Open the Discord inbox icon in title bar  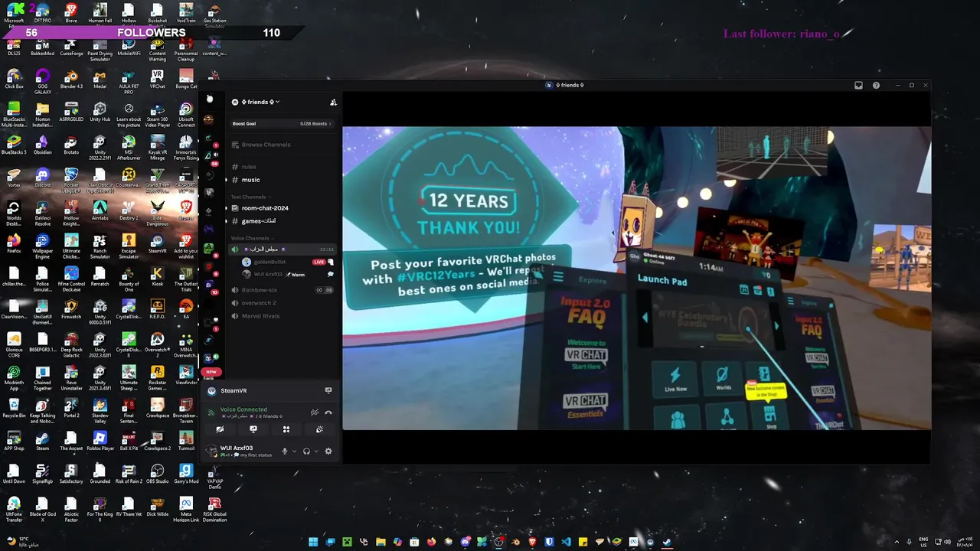click(858, 85)
